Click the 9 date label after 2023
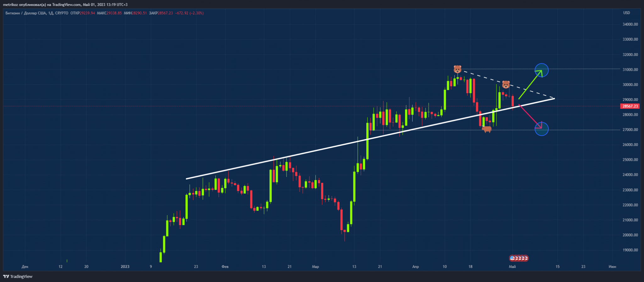 coord(151,267)
